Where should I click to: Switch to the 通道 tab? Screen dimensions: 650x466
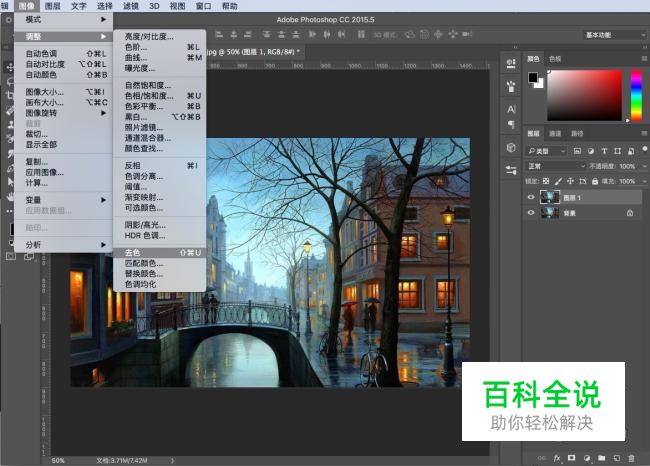555,133
